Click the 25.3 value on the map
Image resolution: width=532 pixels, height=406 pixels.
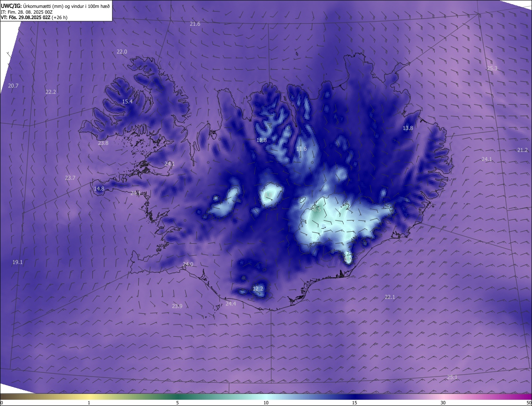point(492,68)
